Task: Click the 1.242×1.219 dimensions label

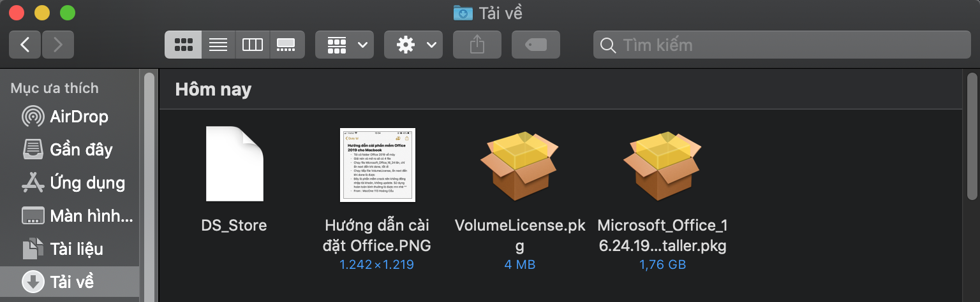Action: click(377, 264)
